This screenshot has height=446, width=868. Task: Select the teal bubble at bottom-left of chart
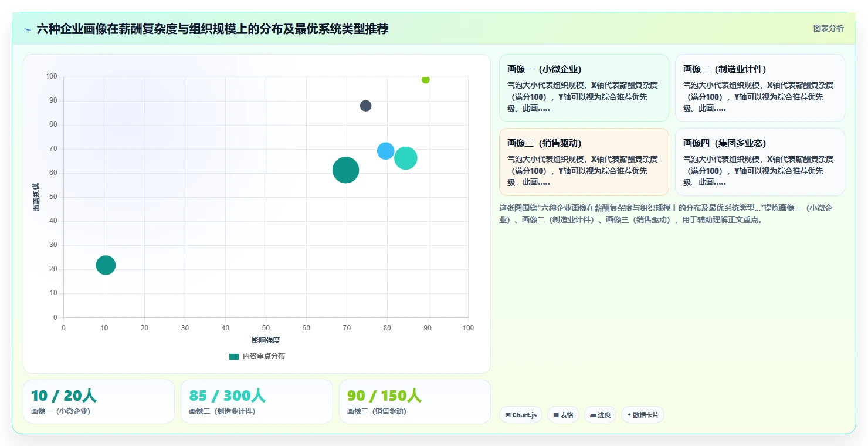click(x=106, y=265)
